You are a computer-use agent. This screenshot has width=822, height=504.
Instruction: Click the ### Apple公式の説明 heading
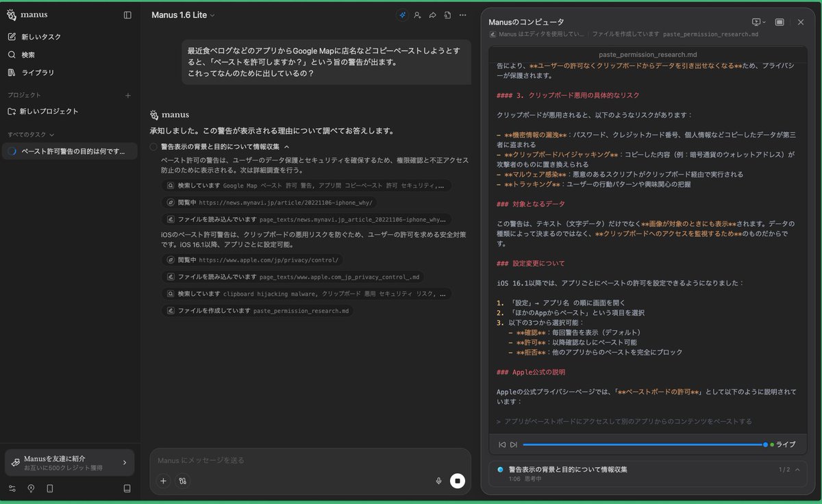(530, 372)
